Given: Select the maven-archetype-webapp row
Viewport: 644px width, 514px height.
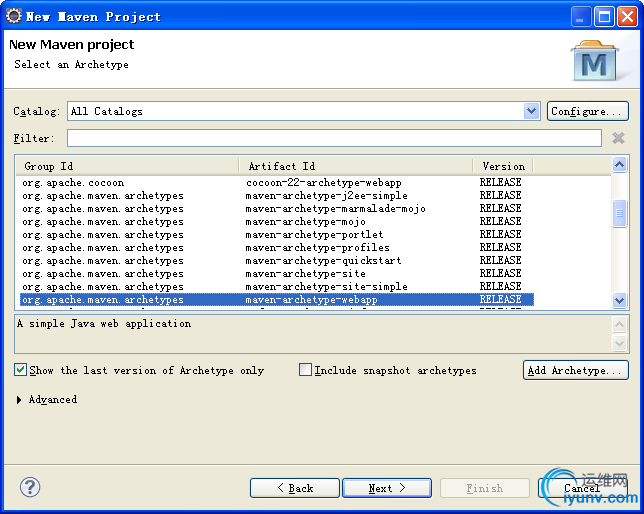Looking at the screenshot, I should tap(277, 300).
